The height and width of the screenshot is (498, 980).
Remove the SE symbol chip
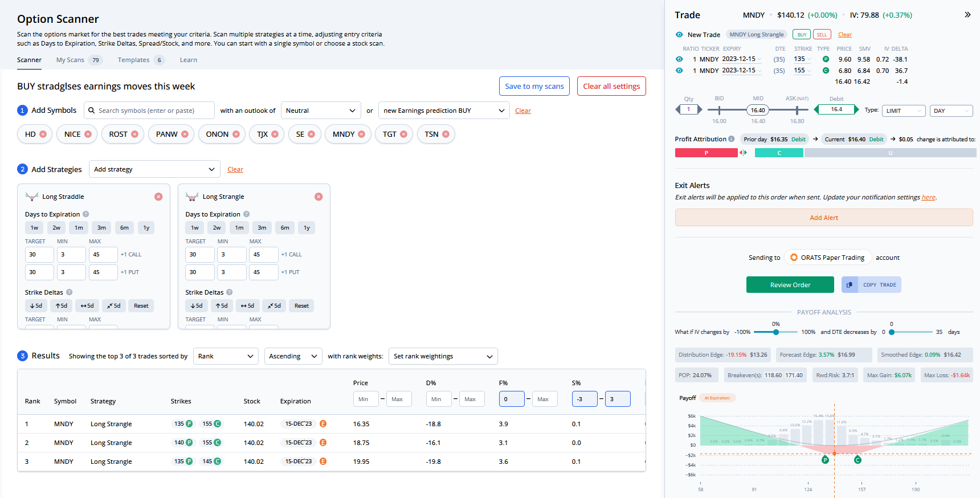[x=311, y=134]
